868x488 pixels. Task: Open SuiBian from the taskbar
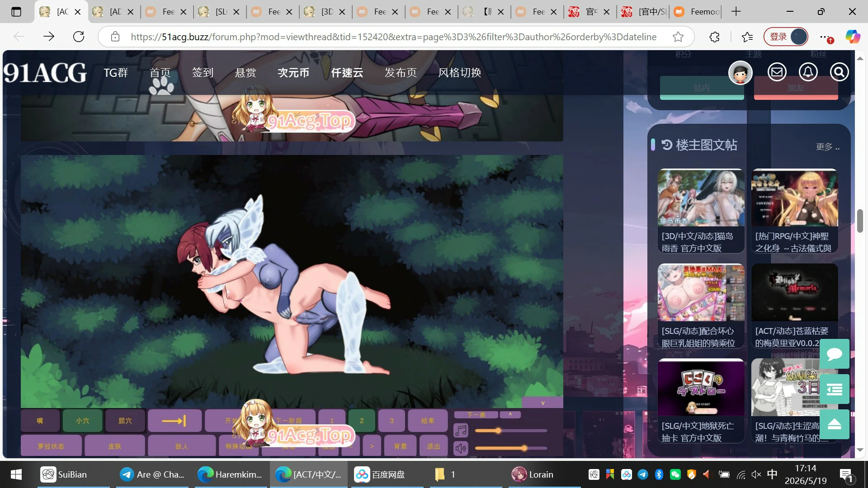pos(74,474)
